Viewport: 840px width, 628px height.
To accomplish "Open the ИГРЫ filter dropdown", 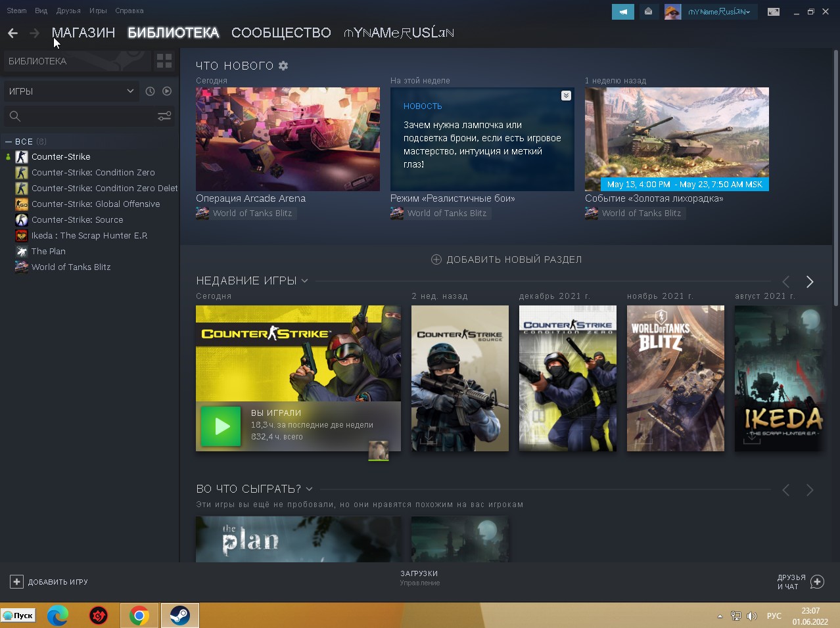I will pyautogui.click(x=72, y=91).
